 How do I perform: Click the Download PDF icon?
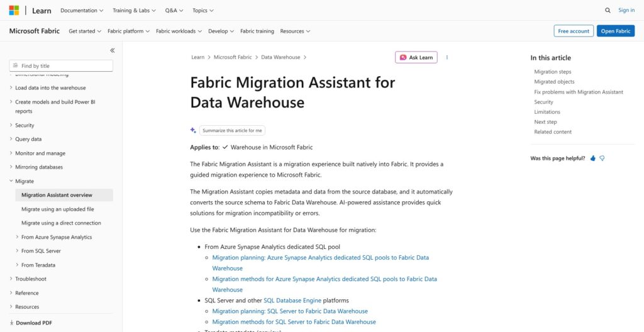pyautogui.click(x=11, y=323)
